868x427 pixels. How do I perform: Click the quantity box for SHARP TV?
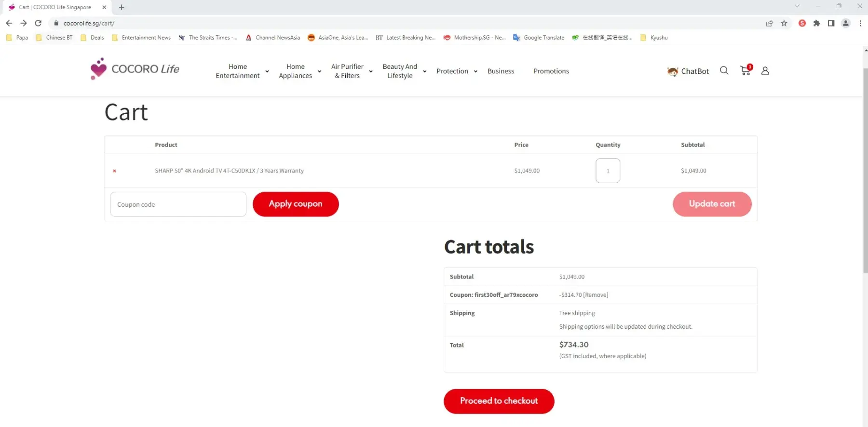coord(608,171)
